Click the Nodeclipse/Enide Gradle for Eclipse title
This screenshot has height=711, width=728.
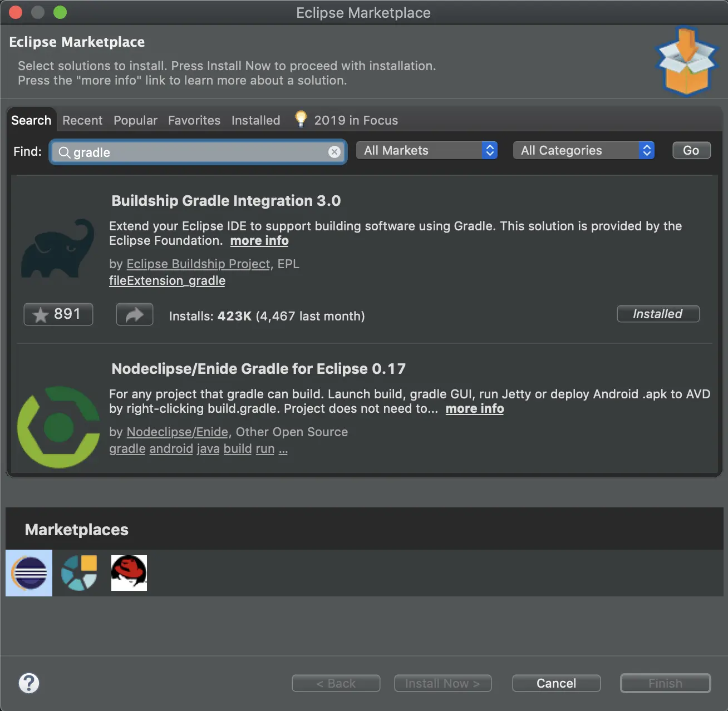259,369
